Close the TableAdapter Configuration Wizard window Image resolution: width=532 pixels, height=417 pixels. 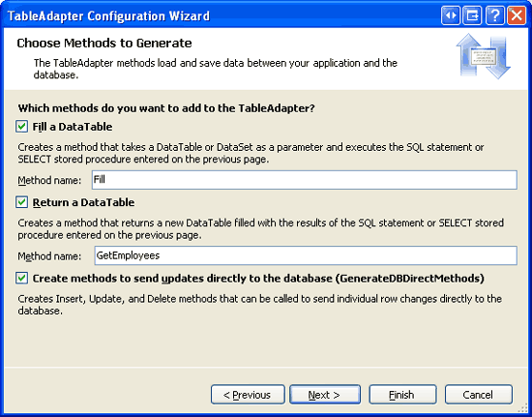point(517,15)
